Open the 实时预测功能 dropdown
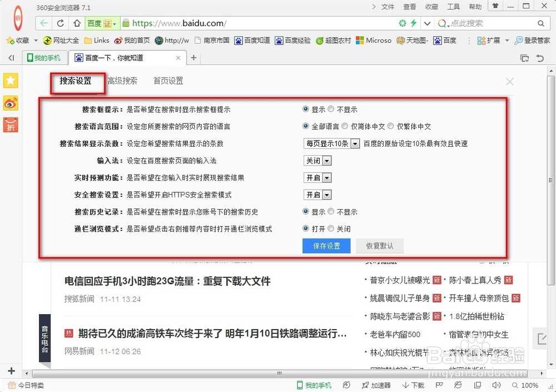This screenshot has width=556, height=392. (317, 178)
